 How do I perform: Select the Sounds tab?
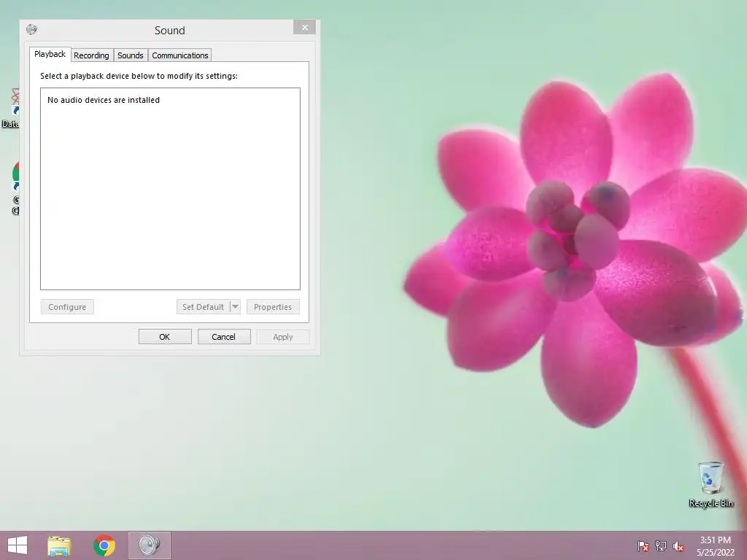coord(131,55)
